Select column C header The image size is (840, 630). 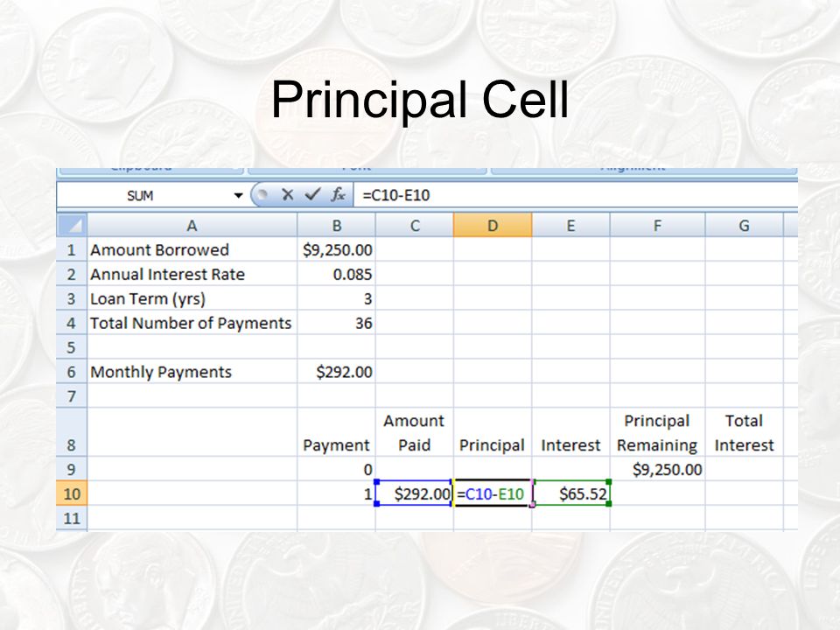415,226
